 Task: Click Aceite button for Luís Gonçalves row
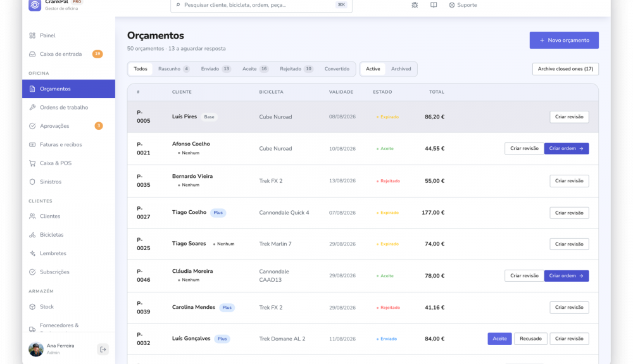(x=499, y=339)
